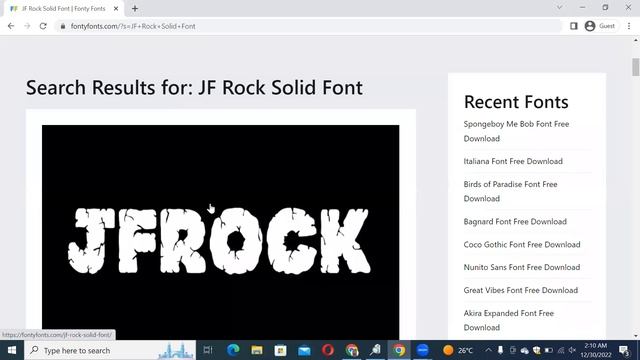Click the Recent Fonts heading

pyautogui.click(x=516, y=102)
